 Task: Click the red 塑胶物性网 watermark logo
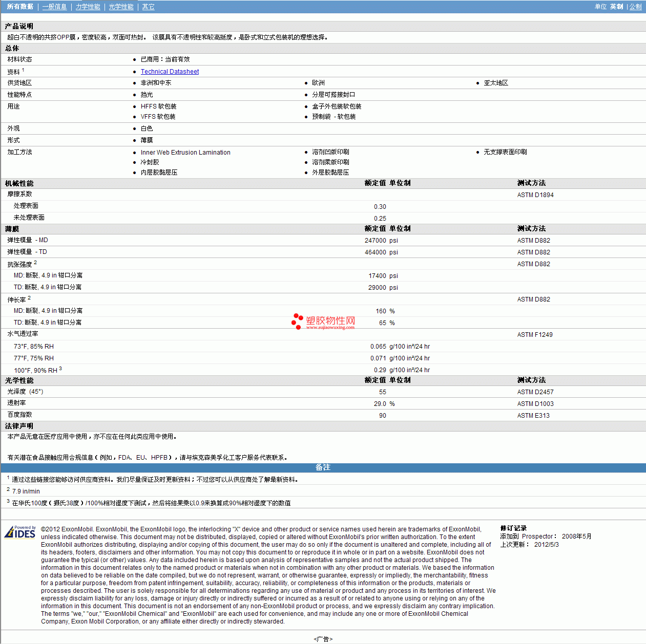click(x=324, y=321)
